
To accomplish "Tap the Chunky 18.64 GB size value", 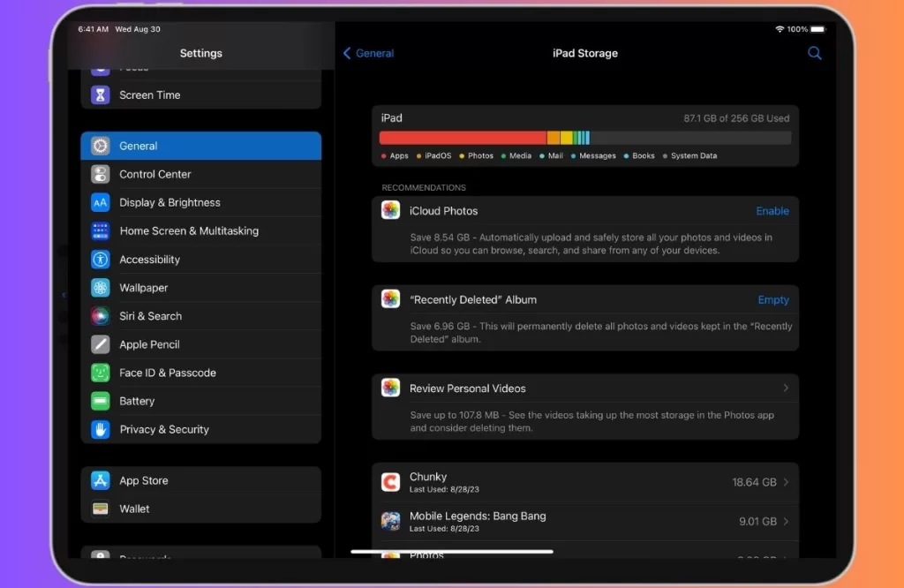I will pos(754,482).
